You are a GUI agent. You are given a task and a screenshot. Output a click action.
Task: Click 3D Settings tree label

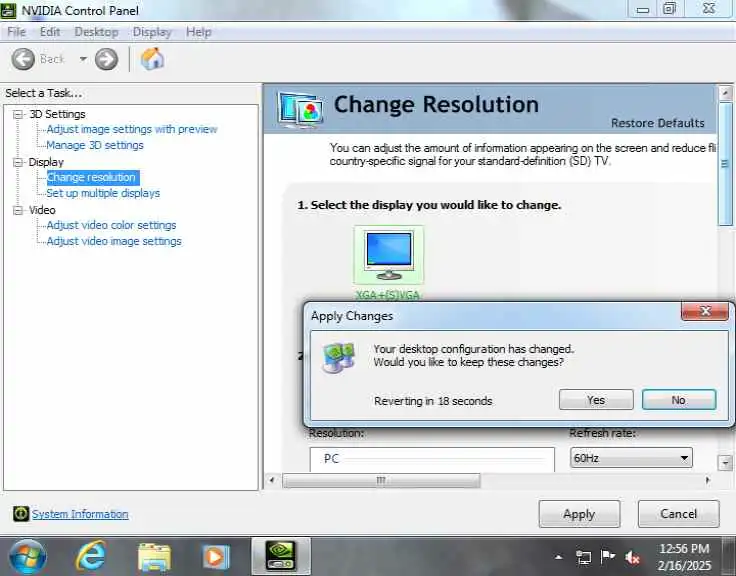point(57,114)
